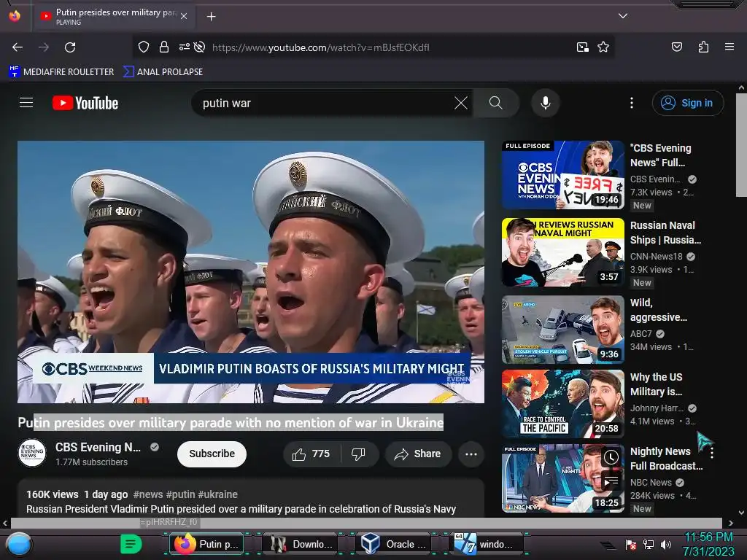Save page to Pocket
The width and height of the screenshot is (747, 560).
pos(676,47)
